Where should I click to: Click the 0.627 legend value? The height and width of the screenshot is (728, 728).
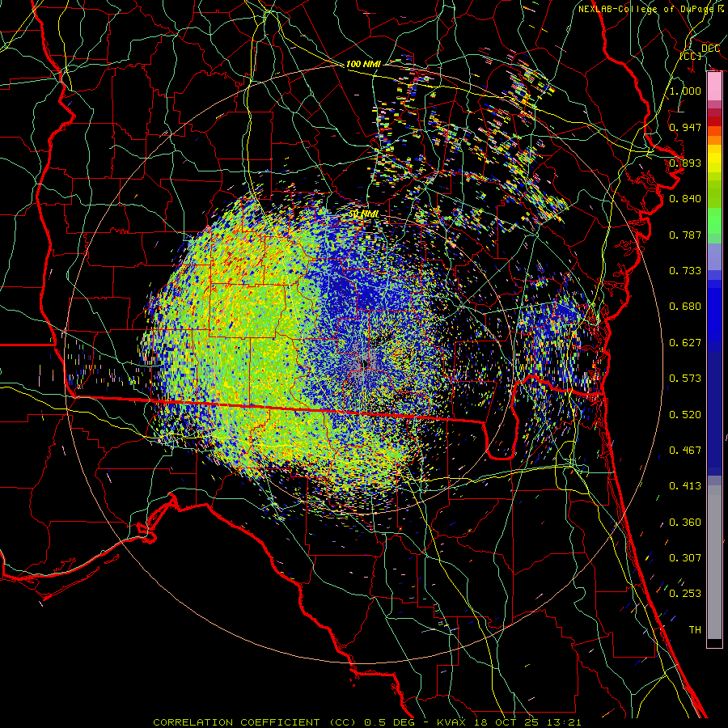[x=685, y=343]
